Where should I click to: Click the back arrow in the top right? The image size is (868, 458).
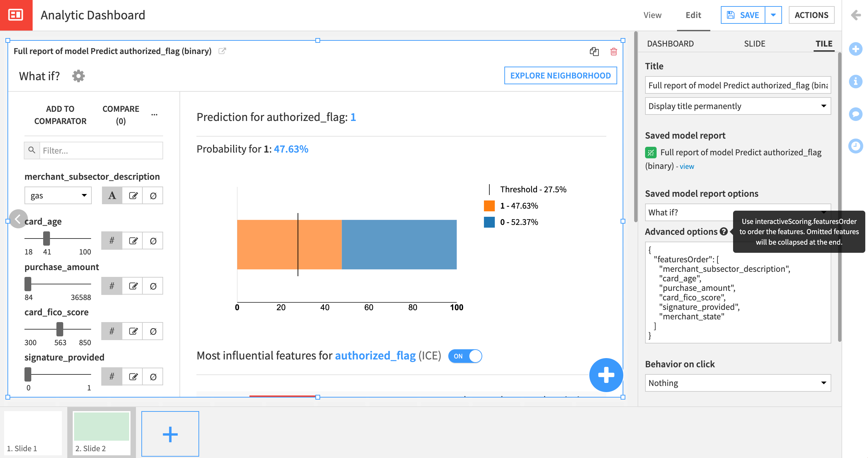click(x=855, y=15)
